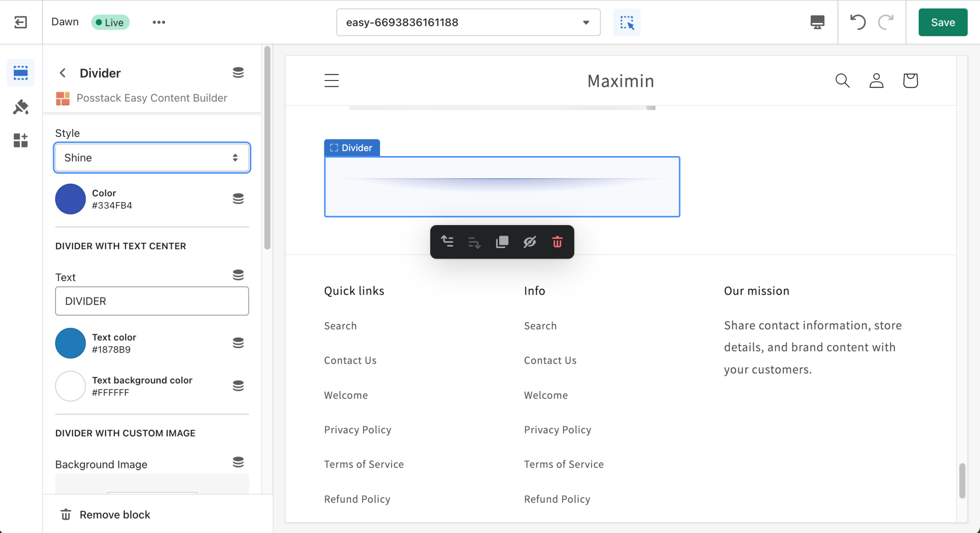Redo the last change
The width and height of the screenshot is (980, 533).
click(886, 22)
